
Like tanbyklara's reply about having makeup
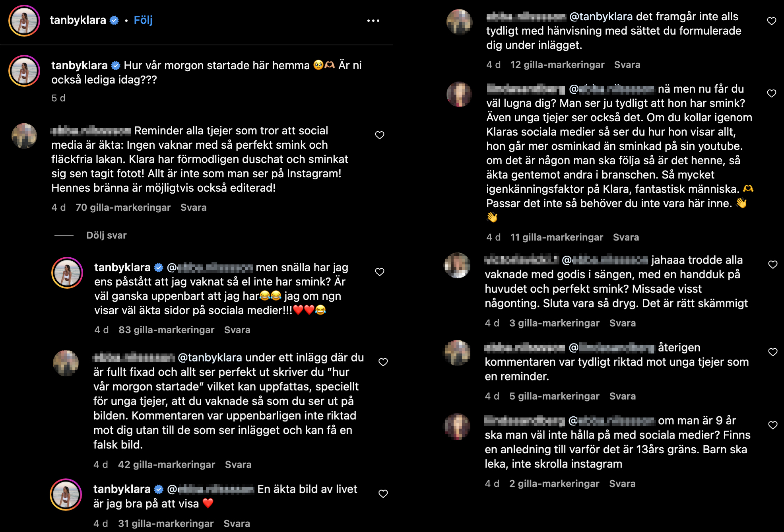click(x=380, y=272)
